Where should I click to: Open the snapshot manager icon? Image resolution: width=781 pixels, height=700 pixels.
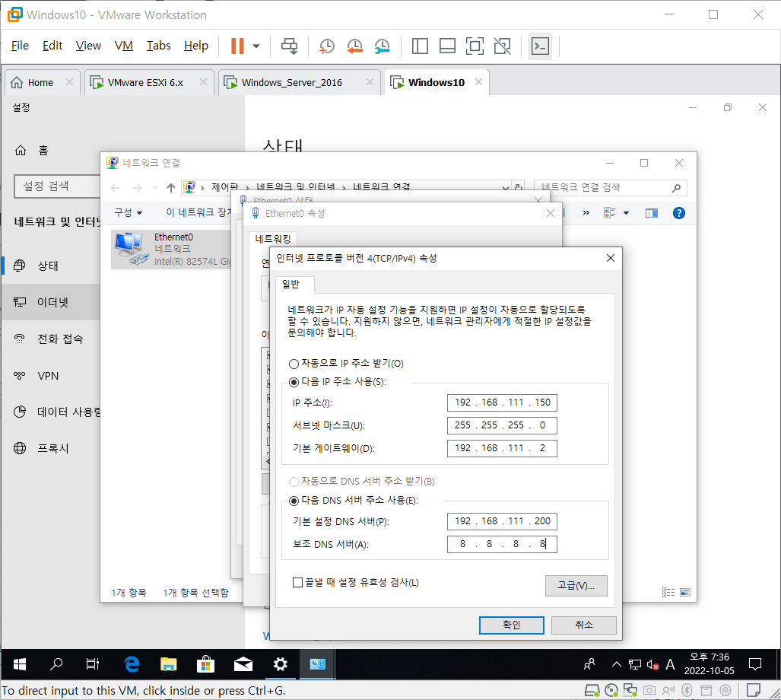tap(382, 46)
